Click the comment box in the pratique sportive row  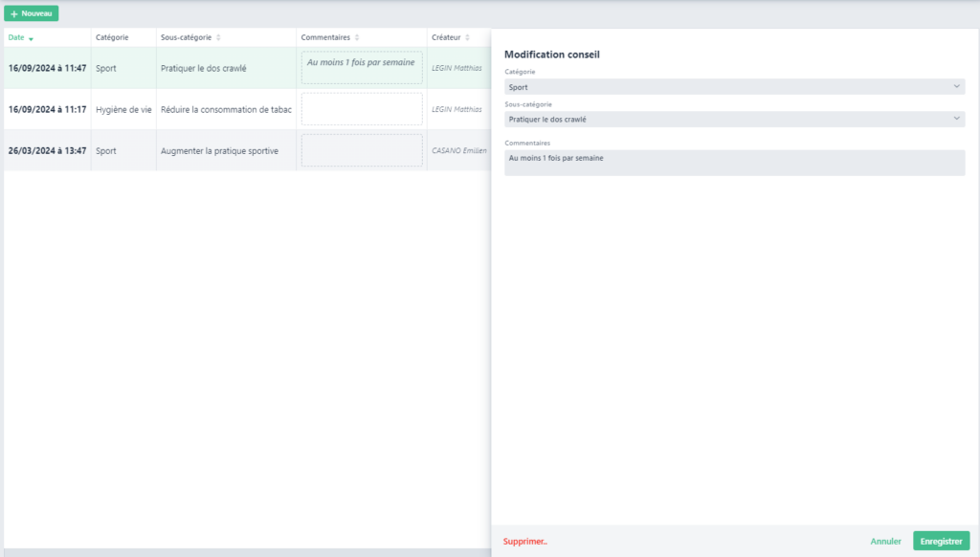(361, 150)
